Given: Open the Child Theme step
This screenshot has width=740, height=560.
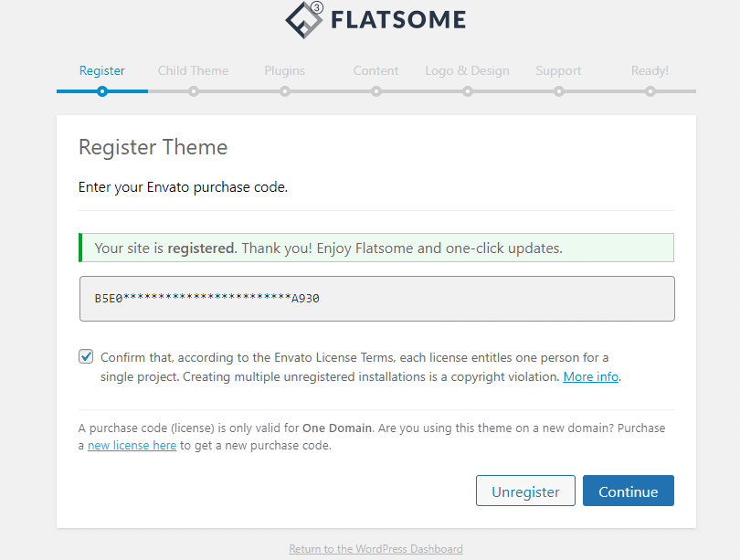Looking at the screenshot, I should 193,70.
